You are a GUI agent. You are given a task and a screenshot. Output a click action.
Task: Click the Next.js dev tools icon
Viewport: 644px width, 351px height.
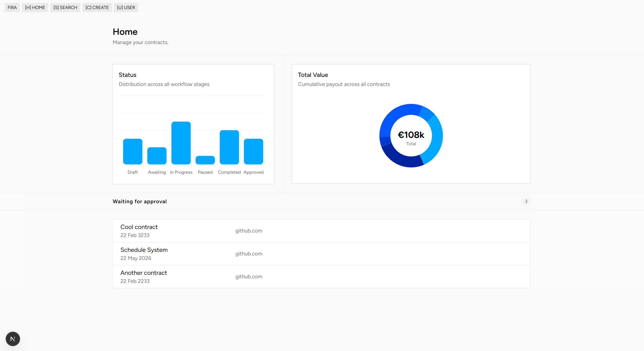[13, 339]
